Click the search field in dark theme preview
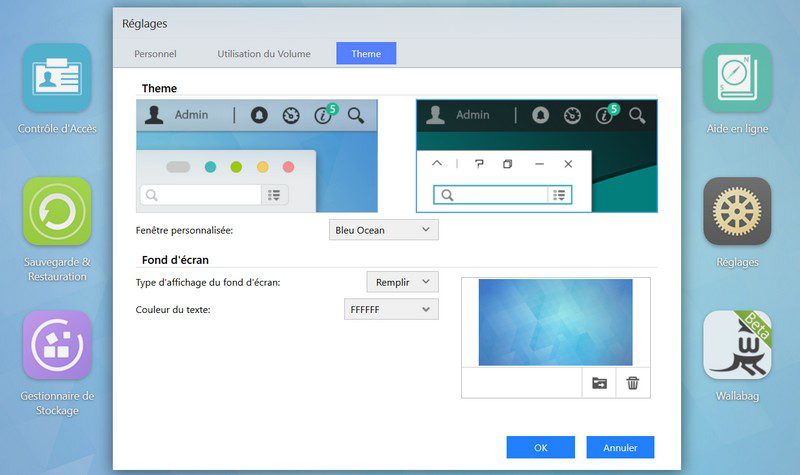Image resolution: width=800 pixels, height=475 pixels. [x=491, y=195]
